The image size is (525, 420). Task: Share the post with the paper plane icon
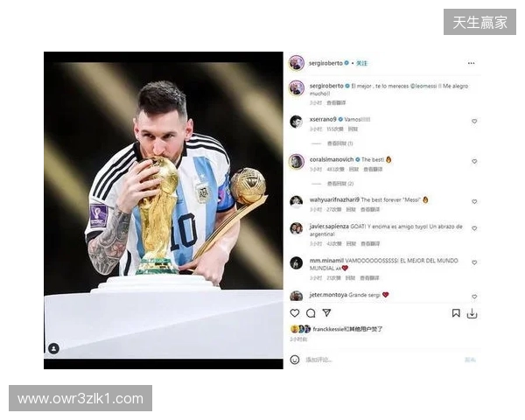pos(326,312)
